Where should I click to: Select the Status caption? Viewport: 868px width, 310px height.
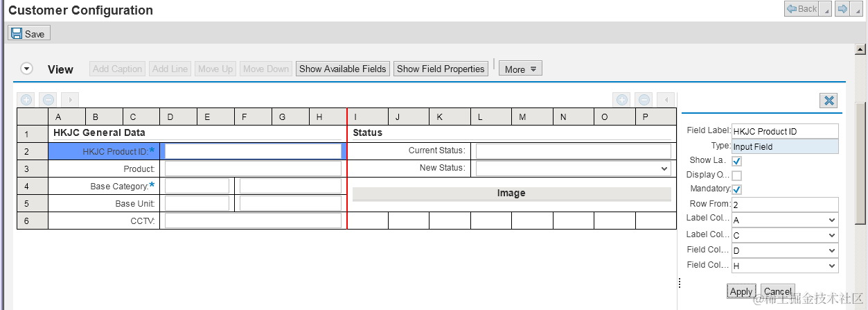click(367, 132)
